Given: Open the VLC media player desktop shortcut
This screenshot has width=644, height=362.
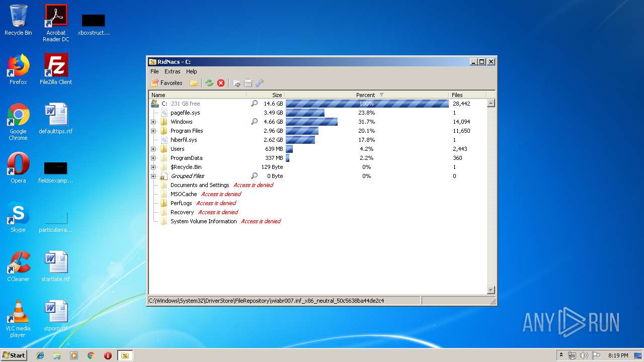Looking at the screenshot, I should [18, 319].
